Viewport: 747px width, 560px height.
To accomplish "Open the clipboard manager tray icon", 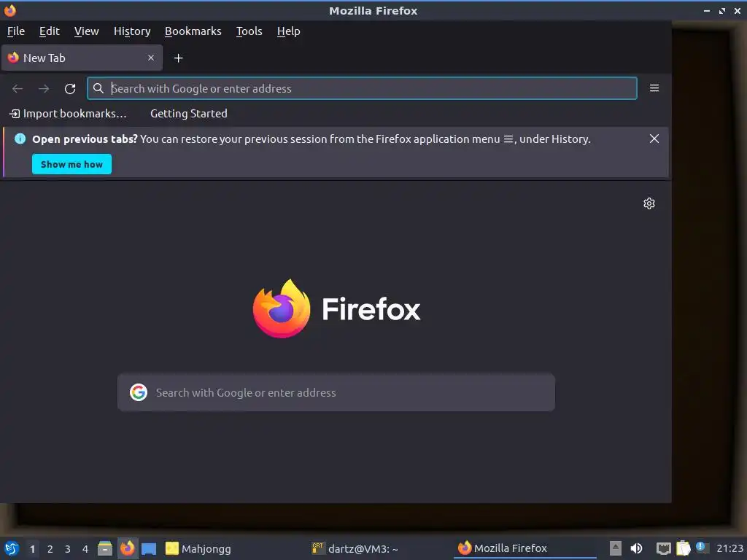I will (683, 548).
